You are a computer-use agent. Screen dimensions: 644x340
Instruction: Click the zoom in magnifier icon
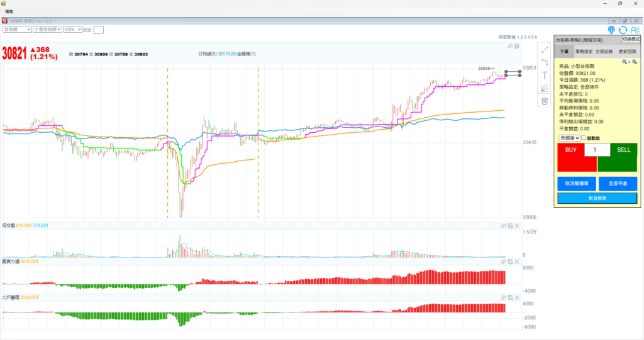point(626,62)
